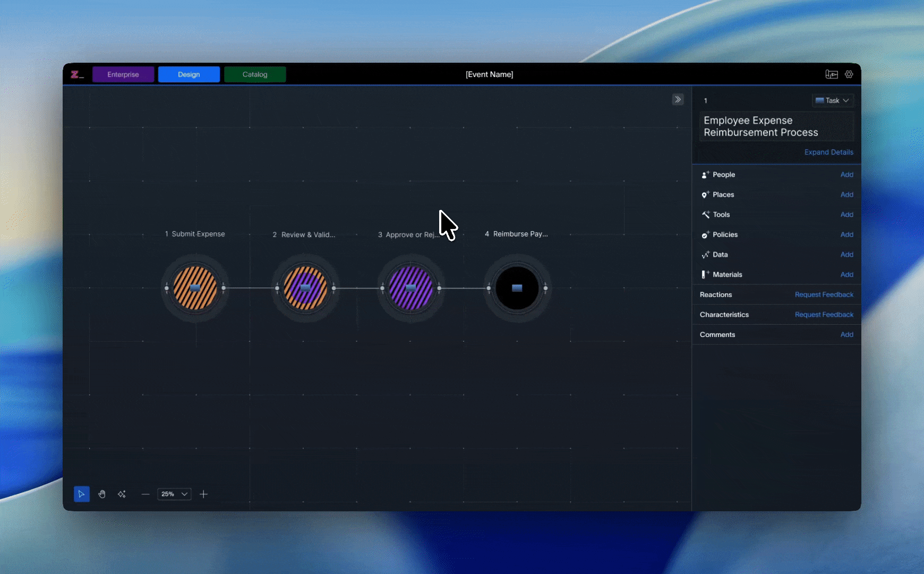Click the Expand Details link
The height and width of the screenshot is (574, 924).
828,152
